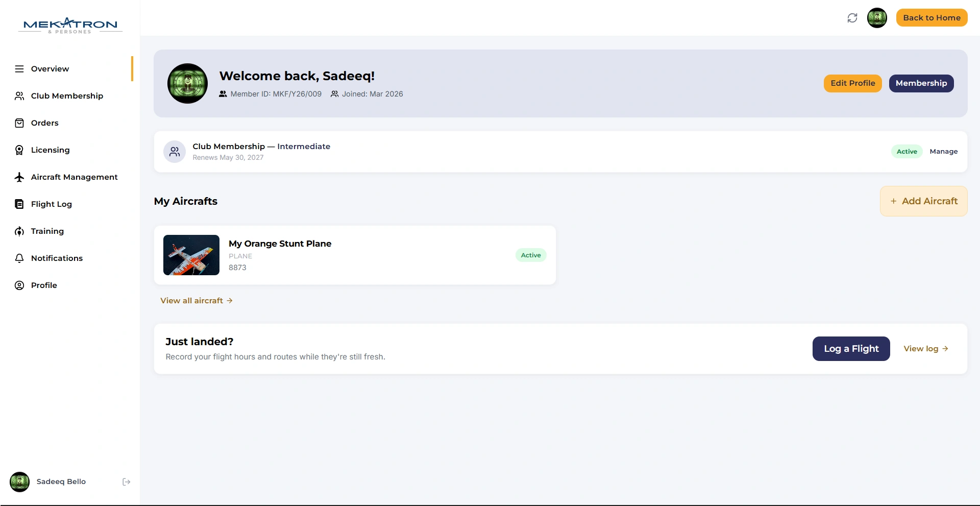The image size is (980, 506).
Task: Click the Training rocket icon
Action: coord(19,231)
